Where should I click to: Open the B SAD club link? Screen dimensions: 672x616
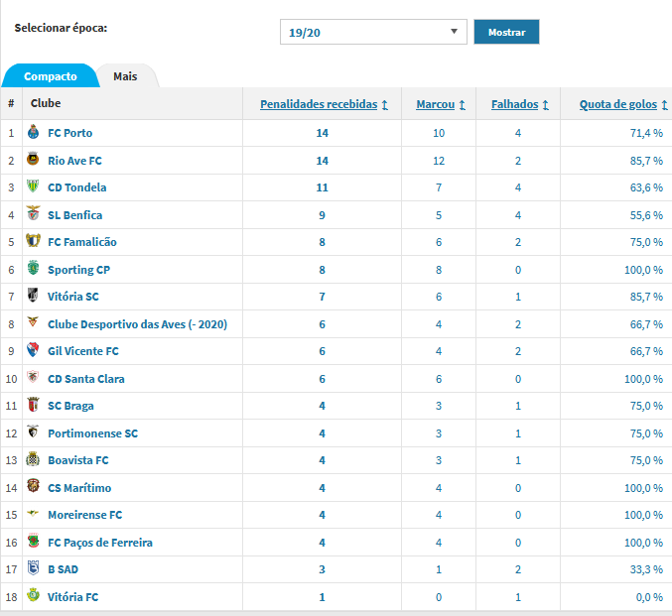pyautogui.click(x=63, y=569)
